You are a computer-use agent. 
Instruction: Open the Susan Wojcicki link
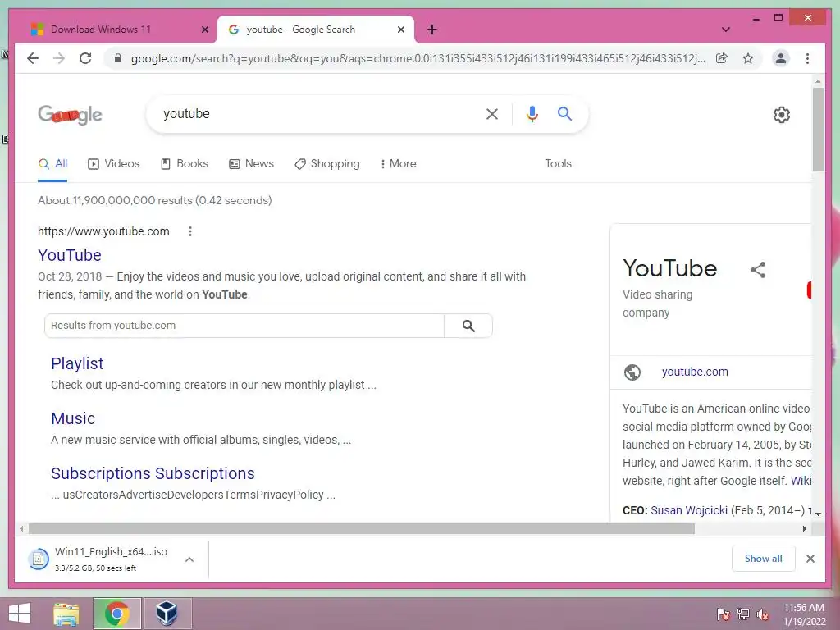click(689, 510)
